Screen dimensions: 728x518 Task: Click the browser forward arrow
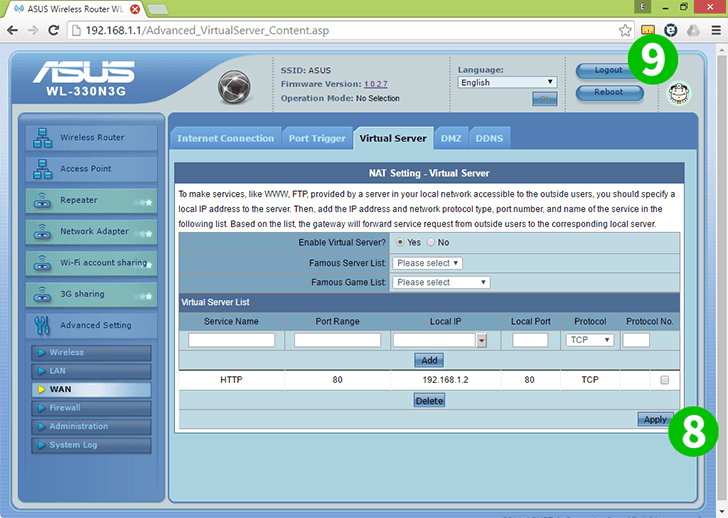pos(33,31)
